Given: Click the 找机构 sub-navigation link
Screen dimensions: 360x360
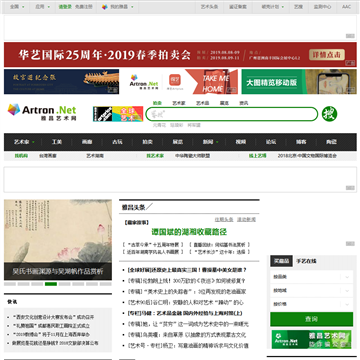Looking at the screenshot, I should [21, 156].
